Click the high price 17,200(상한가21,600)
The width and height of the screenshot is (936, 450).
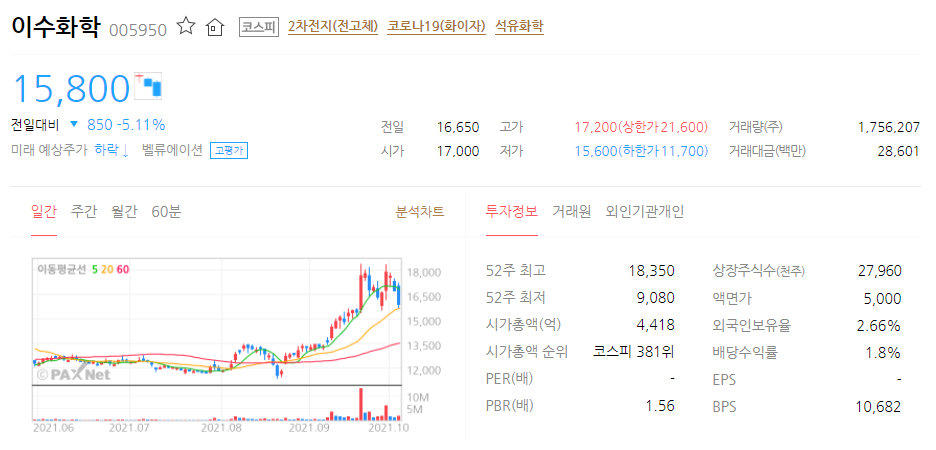(x=641, y=127)
